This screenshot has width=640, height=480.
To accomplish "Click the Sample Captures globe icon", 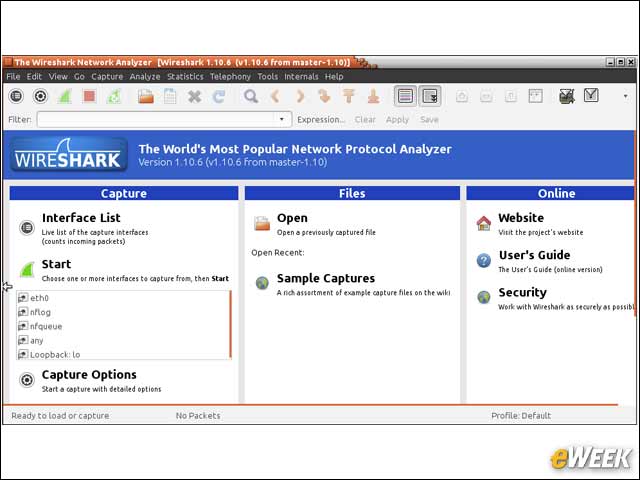I will pyautogui.click(x=262, y=282).
